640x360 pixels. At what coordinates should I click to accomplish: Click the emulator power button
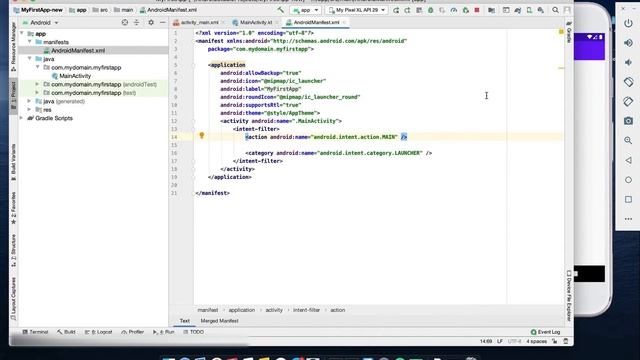pos(629,23)
